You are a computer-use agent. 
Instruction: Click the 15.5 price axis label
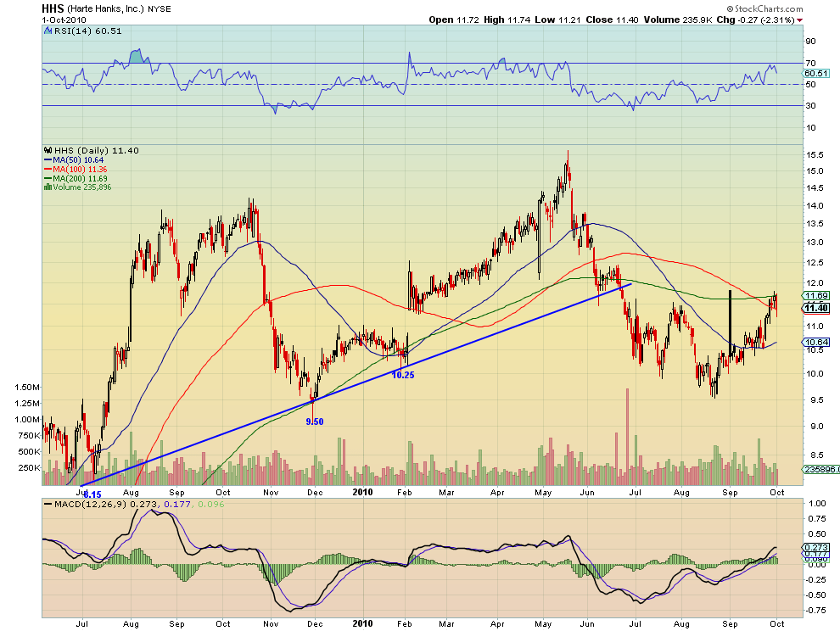point(815,155)
